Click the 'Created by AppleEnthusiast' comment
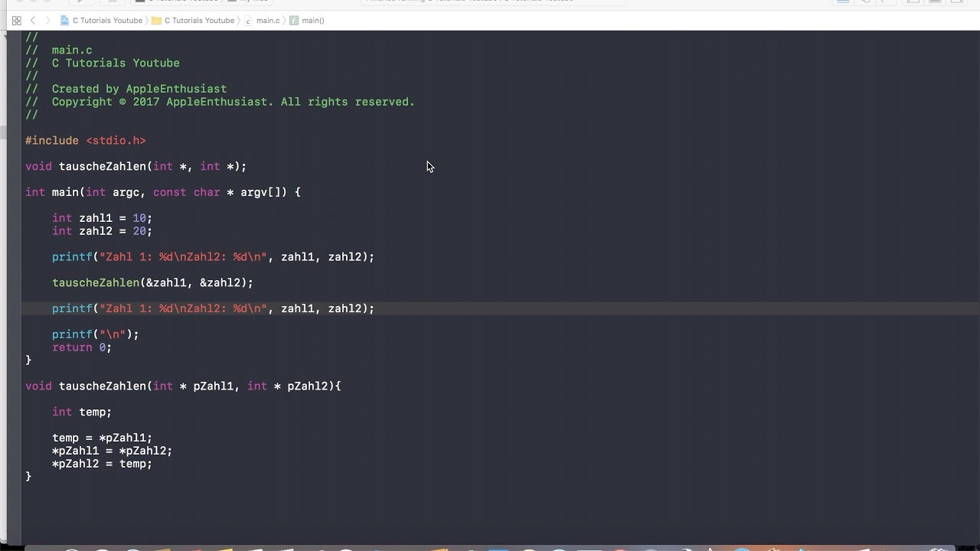This screenshot has height=551, width=980. pyautogui.click(x=139, y=89)
